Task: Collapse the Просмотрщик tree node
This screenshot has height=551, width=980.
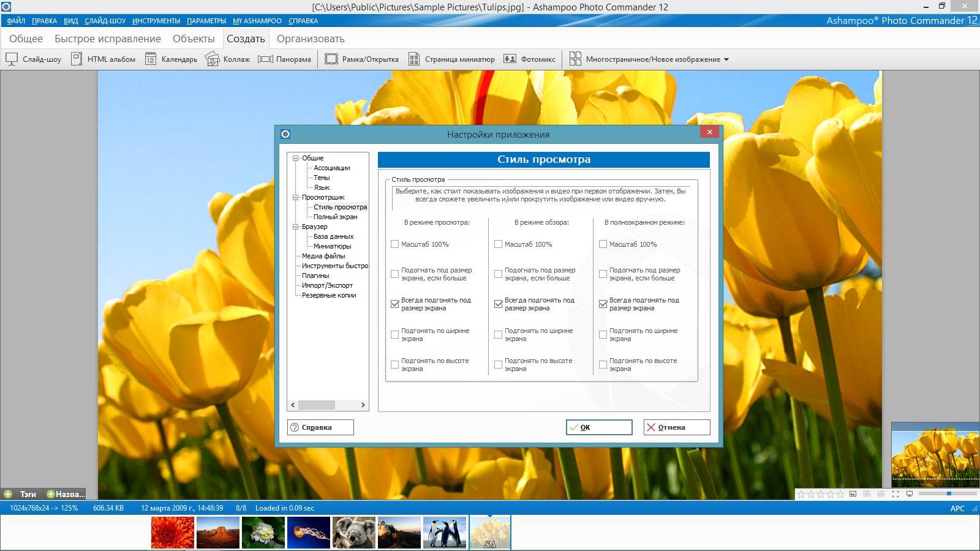Action: point(296,197)
